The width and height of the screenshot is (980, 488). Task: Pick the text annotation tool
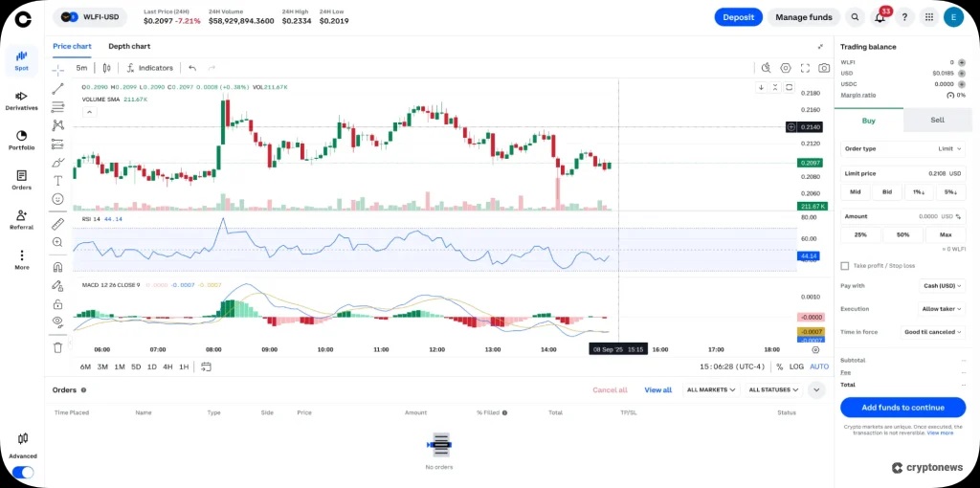[x=57, y=180]
